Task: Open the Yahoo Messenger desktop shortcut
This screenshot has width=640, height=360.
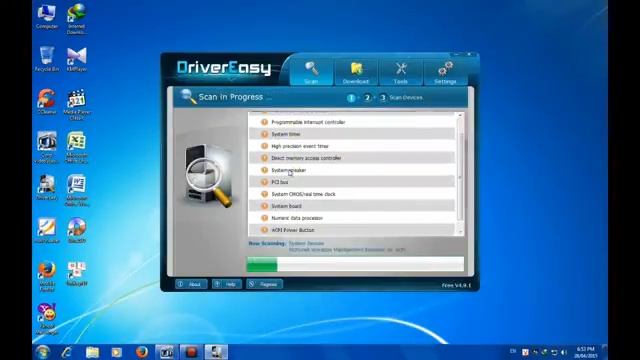Action: click(x=47, y=319)
